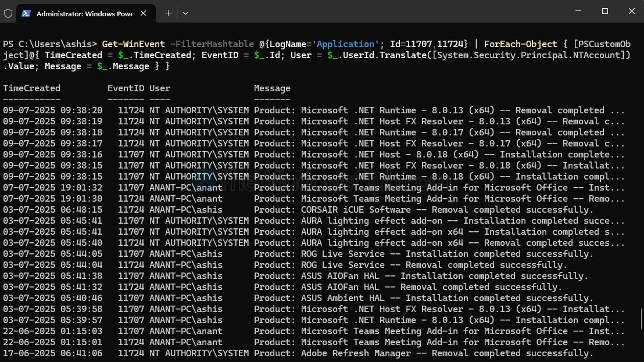Screen dimensions: 644x362
Task: Click the User column header
Action: pos(160,88)
